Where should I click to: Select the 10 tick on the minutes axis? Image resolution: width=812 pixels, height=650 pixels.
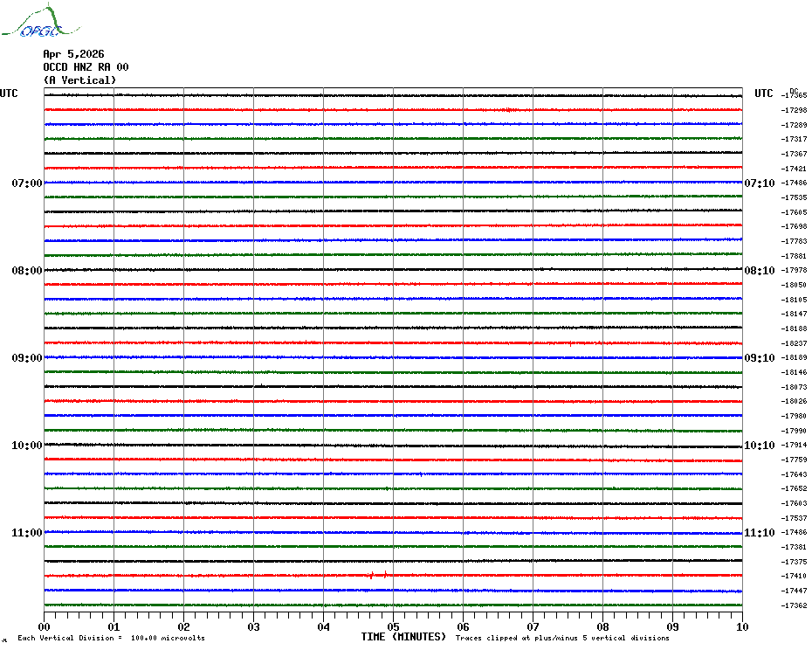point(742,626)
